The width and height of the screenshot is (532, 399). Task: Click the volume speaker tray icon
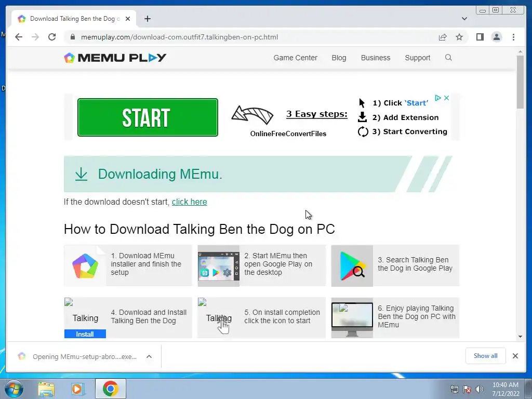pos(479,389)
